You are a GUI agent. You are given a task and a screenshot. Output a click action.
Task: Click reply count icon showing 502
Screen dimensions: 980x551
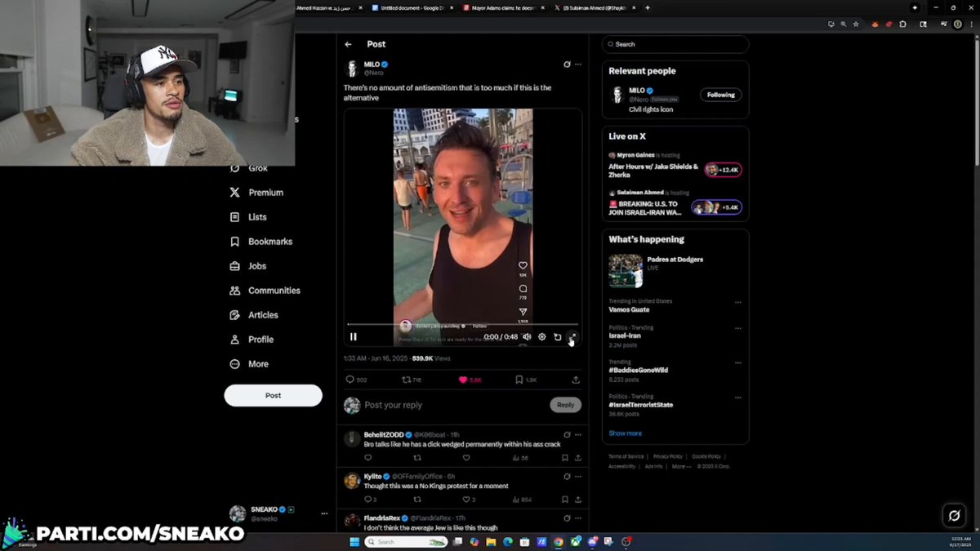pos(356,380)
